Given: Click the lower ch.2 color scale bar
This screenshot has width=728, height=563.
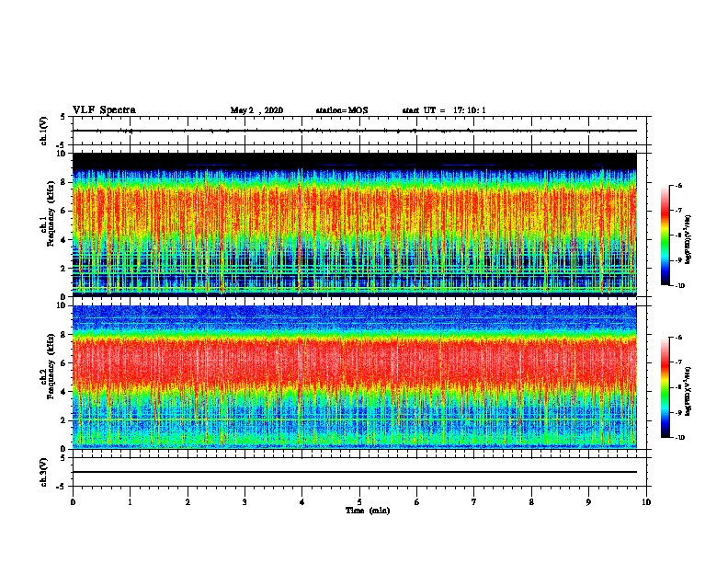Looking at the screenshot, I should (665, 387).
